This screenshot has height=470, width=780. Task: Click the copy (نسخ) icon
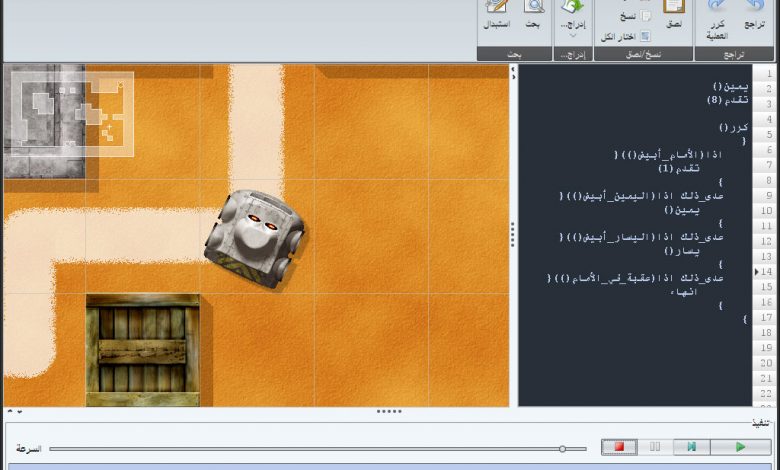(x=646, y=16)
